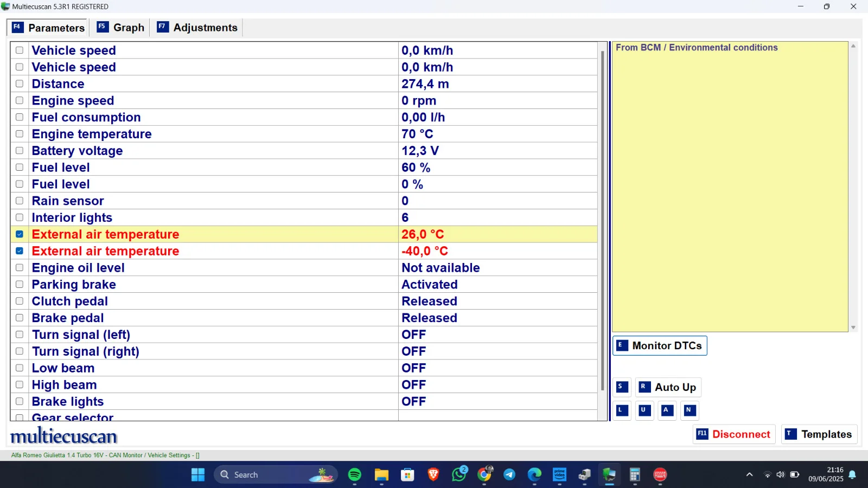
Task: Open the Adjustments tab
Action: [x=197, y=28]
